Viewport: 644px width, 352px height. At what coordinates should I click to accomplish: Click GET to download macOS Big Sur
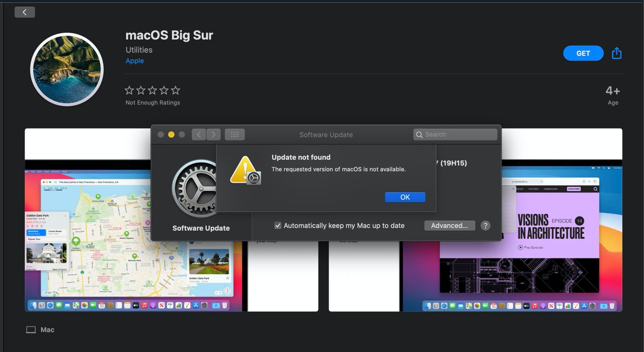tap(583, 53)
